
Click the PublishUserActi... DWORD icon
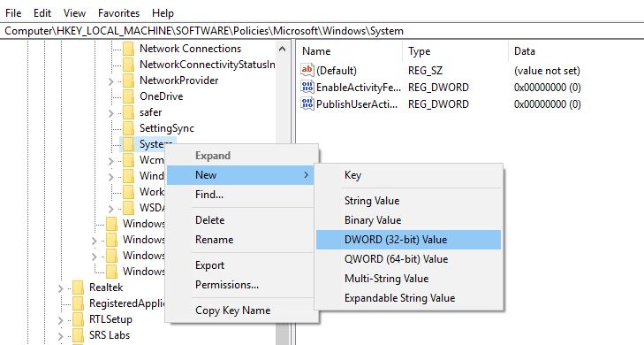307,104
